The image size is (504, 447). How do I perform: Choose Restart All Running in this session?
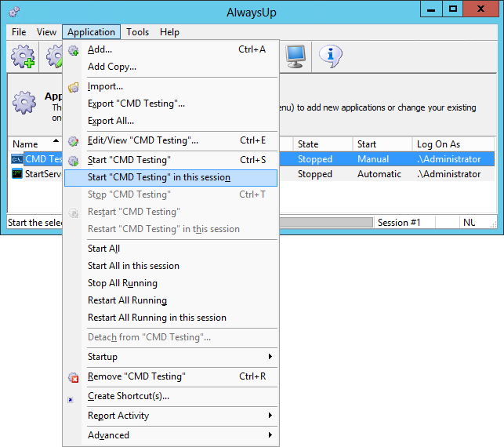171,318
